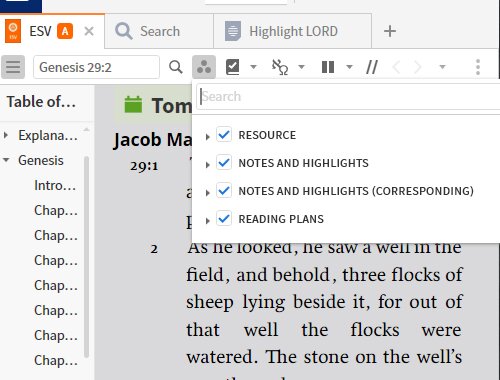The image size is (500, 380).
Task: Toggle the visual filters icon
Action: point(204,67)
